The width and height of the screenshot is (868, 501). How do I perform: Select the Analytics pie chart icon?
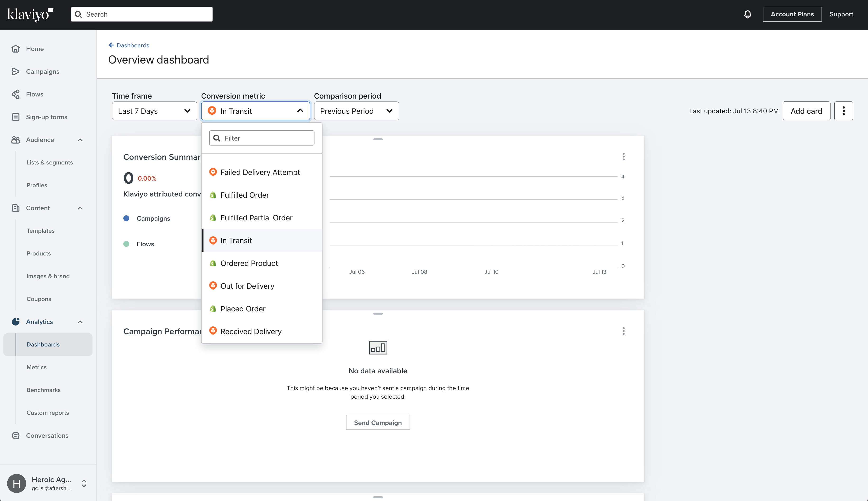(16, 321)
